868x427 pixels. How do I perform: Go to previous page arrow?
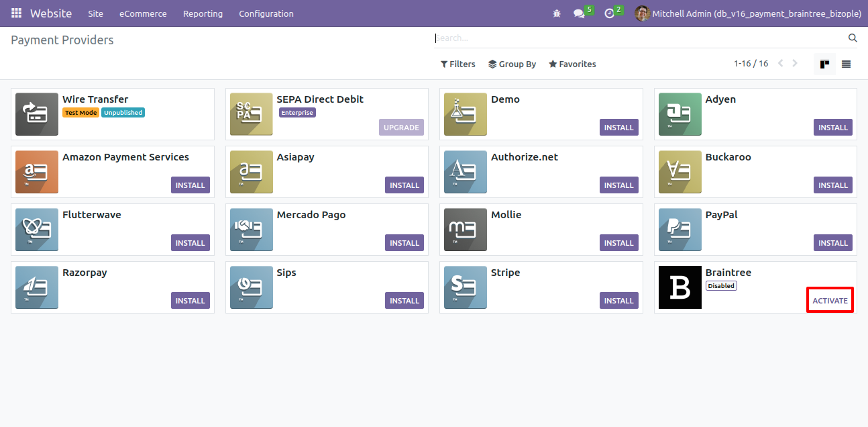(780, 64)
